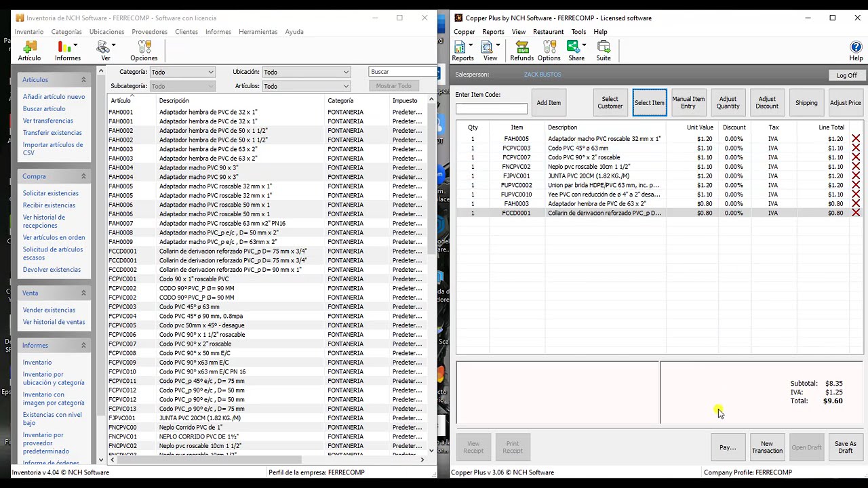Delete the FUPVC0002 line using red X
The height and width of the screenshot is (488, 868).
(x=856, y=185)
